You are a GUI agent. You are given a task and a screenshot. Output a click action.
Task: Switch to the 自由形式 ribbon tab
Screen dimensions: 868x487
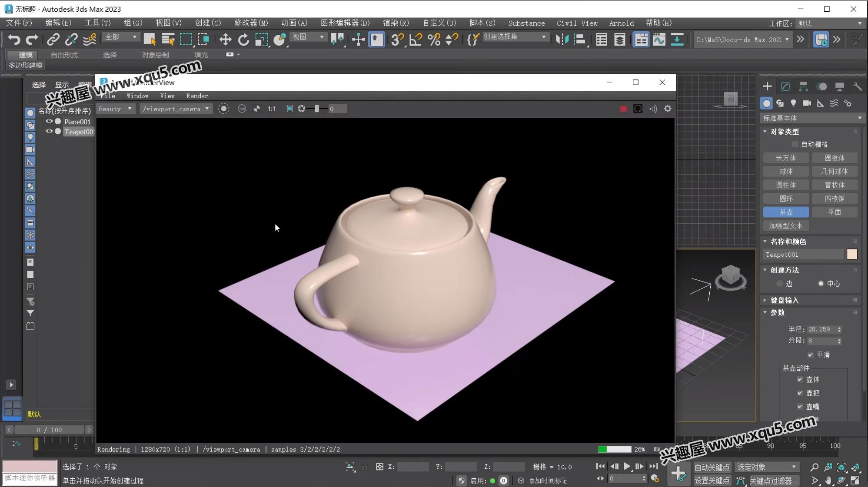[64, 55]
